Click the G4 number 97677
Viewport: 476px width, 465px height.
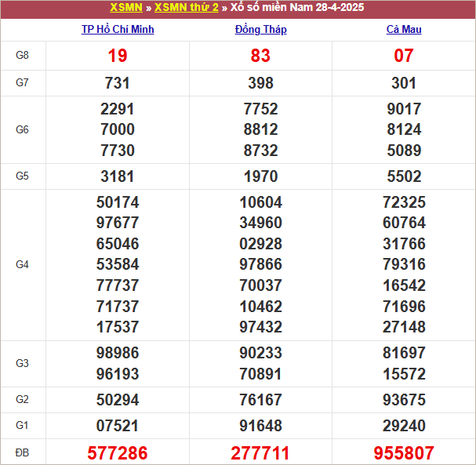pos(118,223)
